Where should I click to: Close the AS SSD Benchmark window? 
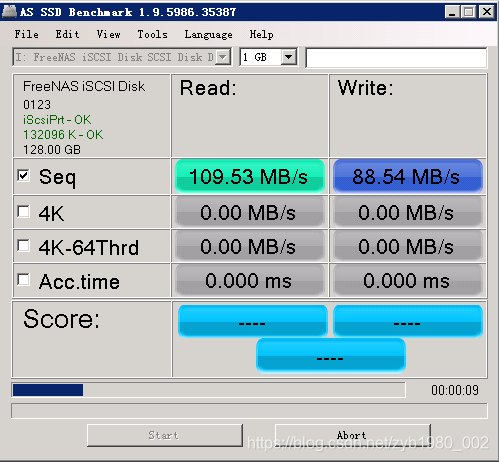click(x=487, y=12)
